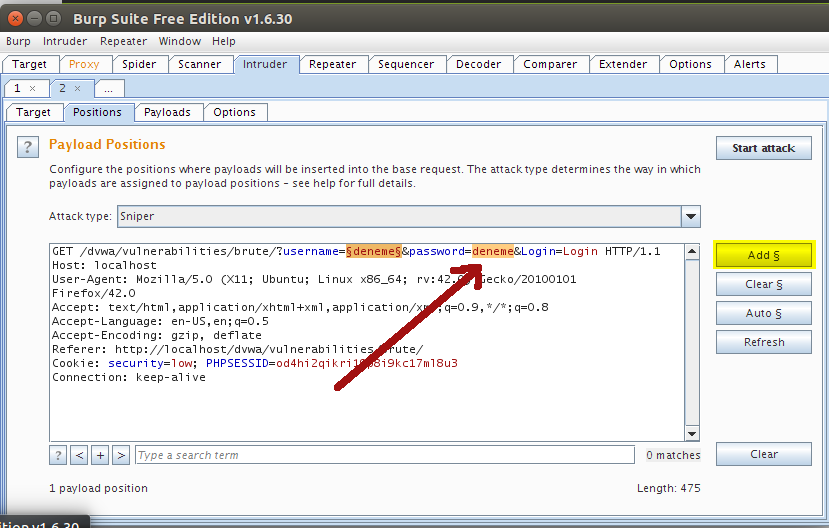The width and height of the screenshot is (829, 528).
Task: Click the 'Accept-Encoding: gzip, deflate' line
Action: pyautogui.click(x=156, y=336)
